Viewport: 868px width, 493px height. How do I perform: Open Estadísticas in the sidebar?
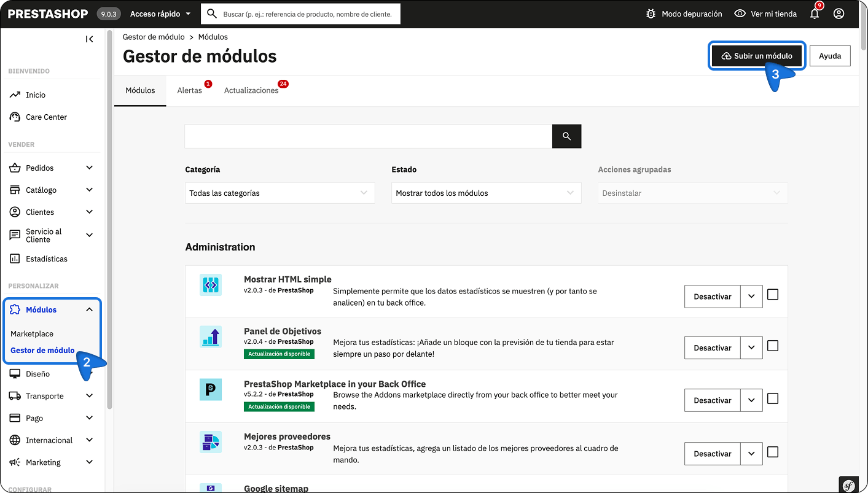pyautogui.click(x=47, y=258)
